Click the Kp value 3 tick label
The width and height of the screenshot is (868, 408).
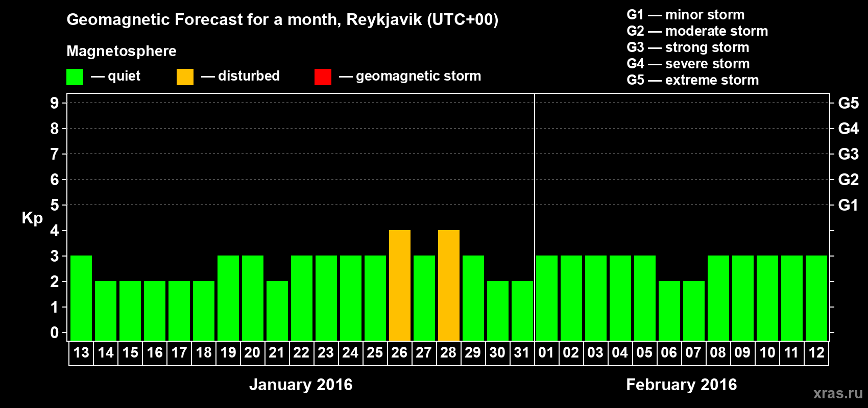point(55,256)
